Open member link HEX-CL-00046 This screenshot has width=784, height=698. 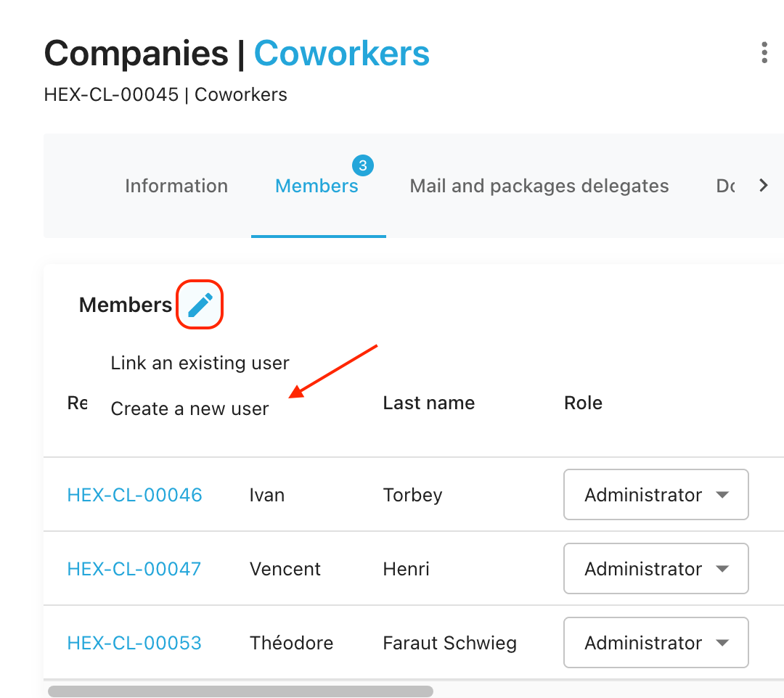pos(134,495)
